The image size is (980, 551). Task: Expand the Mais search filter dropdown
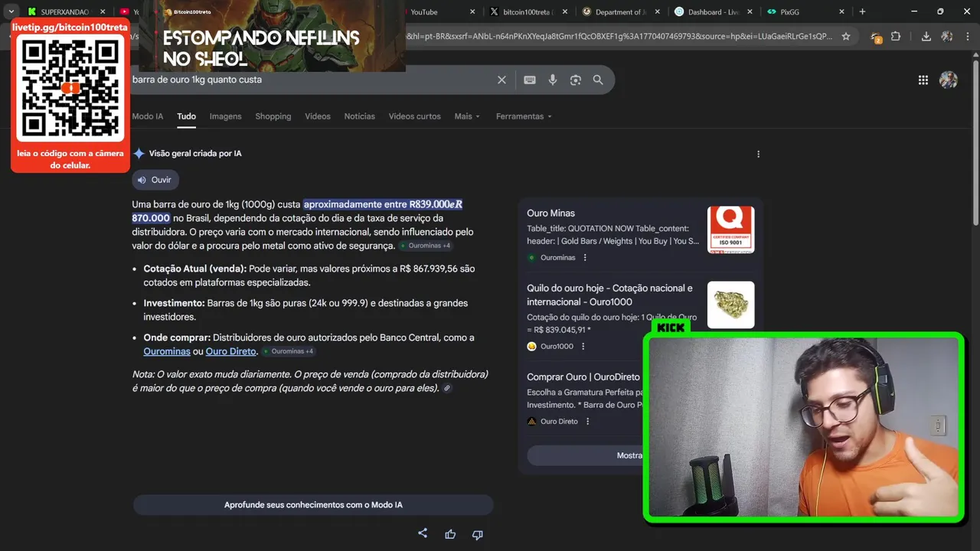(467, 116)
